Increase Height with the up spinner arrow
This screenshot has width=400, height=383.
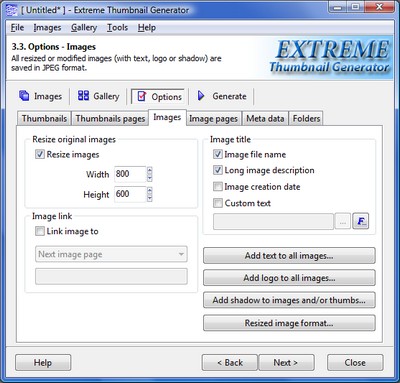click(150, 191)
